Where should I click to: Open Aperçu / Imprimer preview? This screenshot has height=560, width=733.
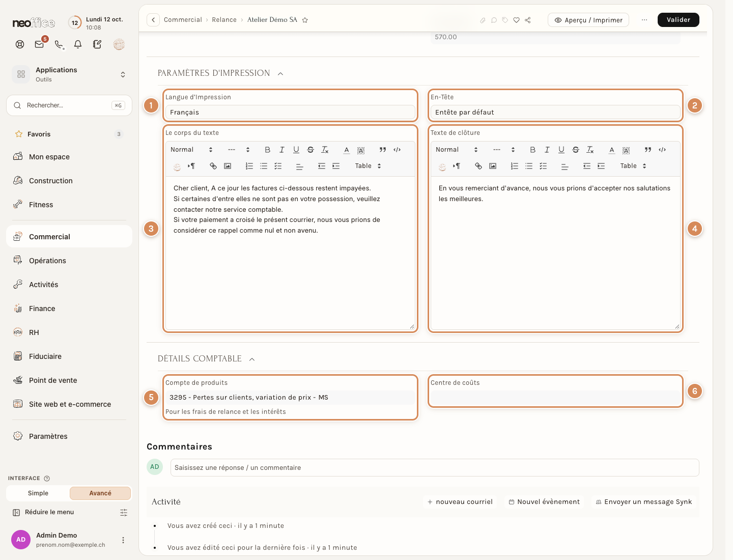click(588, 20)
